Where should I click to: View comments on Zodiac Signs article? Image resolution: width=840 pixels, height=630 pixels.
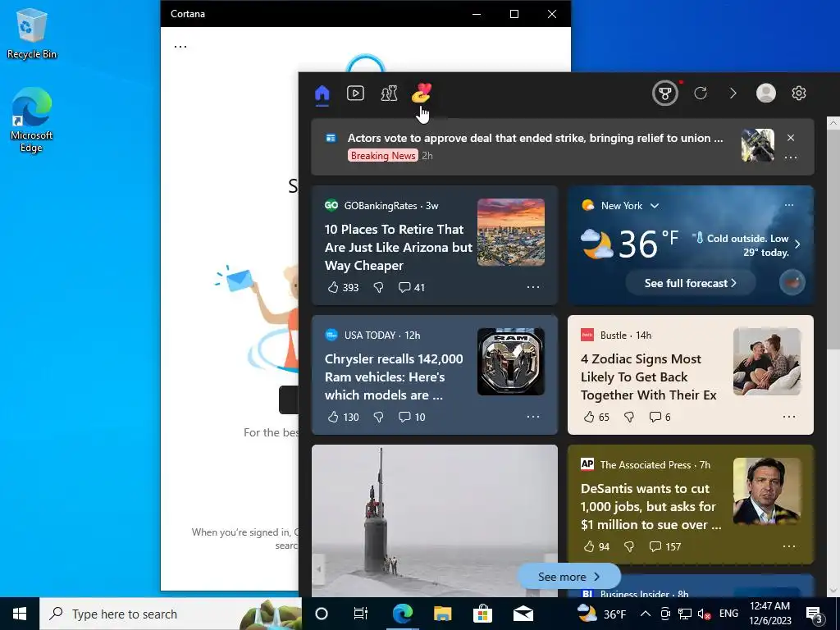[x=660, y=418]
